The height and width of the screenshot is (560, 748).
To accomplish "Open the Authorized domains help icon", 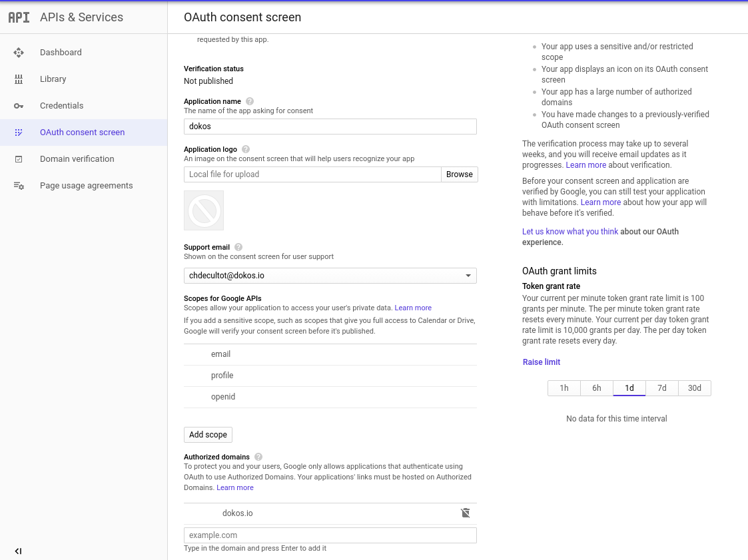I will pyautogui.click(x=258, y=457).
